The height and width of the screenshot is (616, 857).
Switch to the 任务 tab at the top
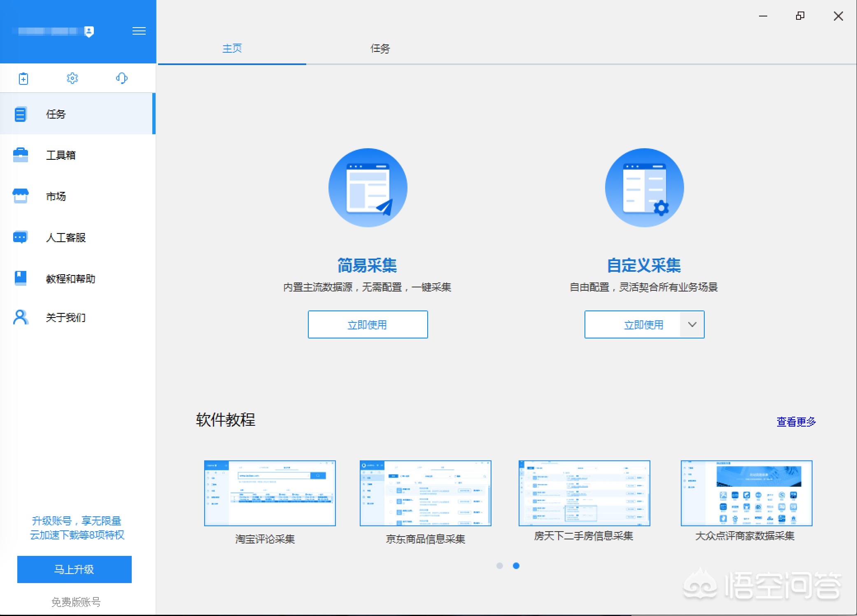coord(380,49)
